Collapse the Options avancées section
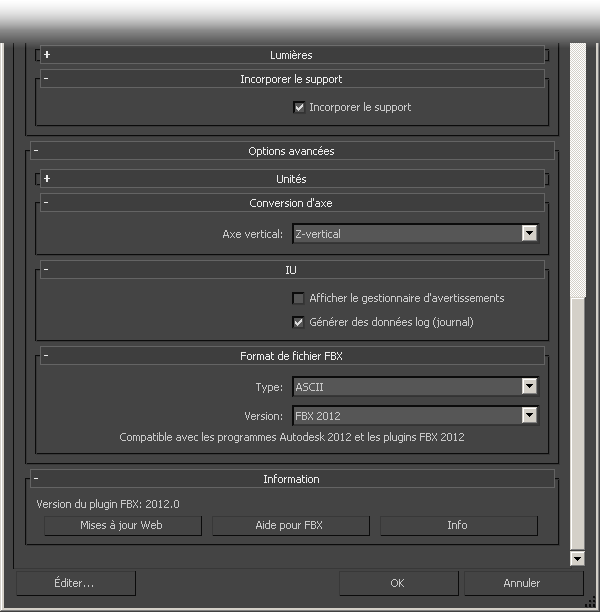The image size is (600, 612). (x=292, y=151)
